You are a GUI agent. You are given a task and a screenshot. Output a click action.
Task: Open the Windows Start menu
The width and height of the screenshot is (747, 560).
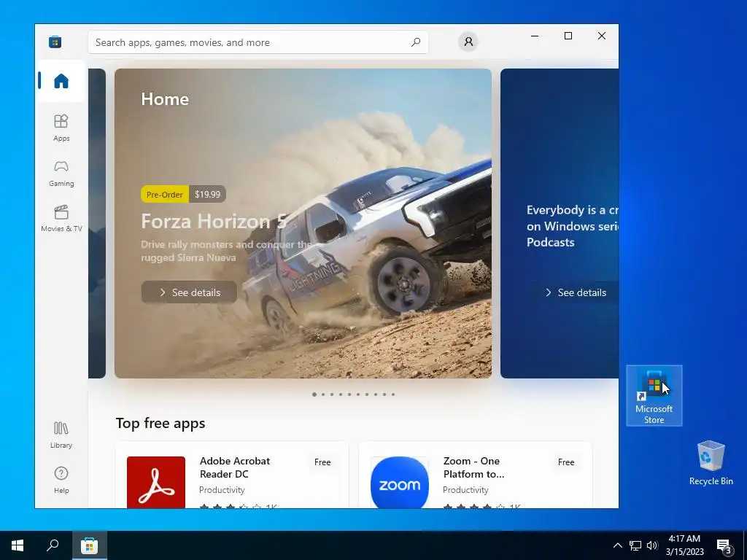[18, 545]
